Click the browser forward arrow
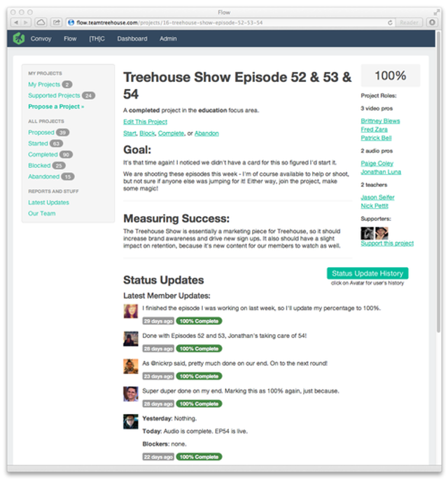The height and width of the screenshot is (480, 448). coord(27,22)
